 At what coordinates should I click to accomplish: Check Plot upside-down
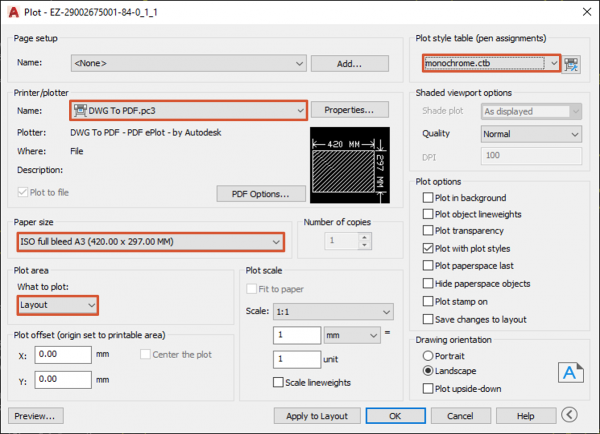(427, 389)
